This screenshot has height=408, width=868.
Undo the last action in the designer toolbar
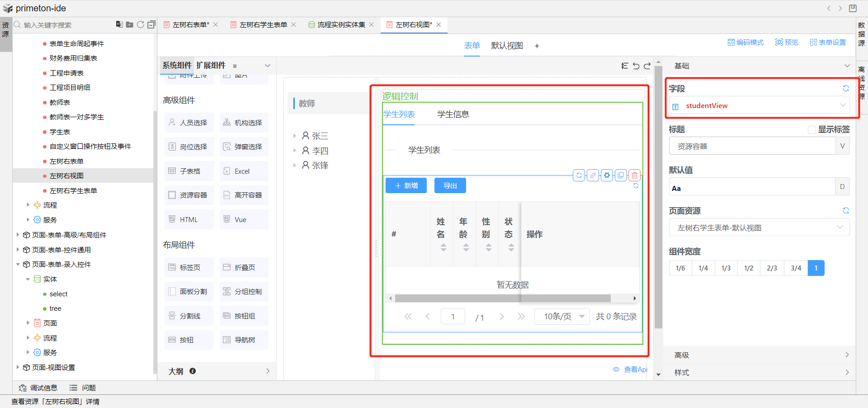click(636, 66)
